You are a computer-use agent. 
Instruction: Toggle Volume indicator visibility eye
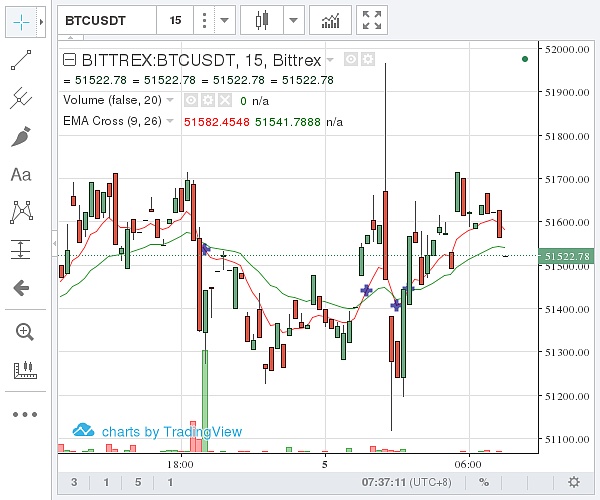tap(191, 101)
